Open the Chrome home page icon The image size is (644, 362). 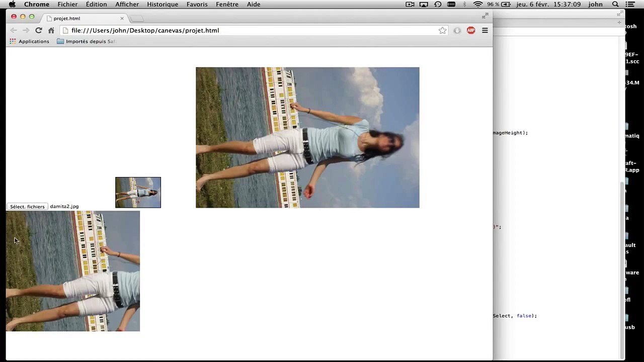51,31
